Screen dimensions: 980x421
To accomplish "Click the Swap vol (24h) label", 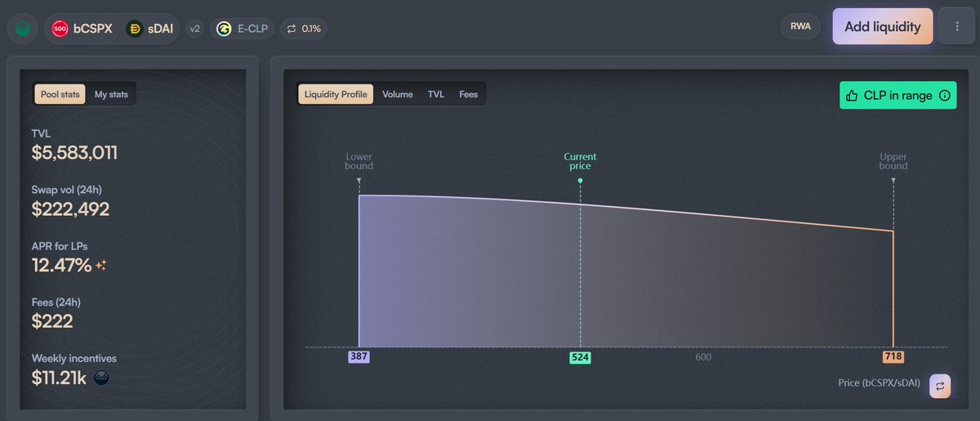I will pyautogui.click(x=67, y=190).
